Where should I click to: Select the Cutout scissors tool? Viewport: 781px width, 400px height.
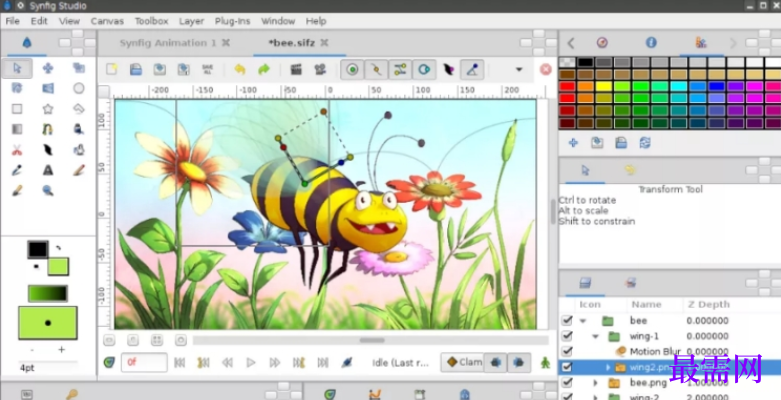[17, 150]
